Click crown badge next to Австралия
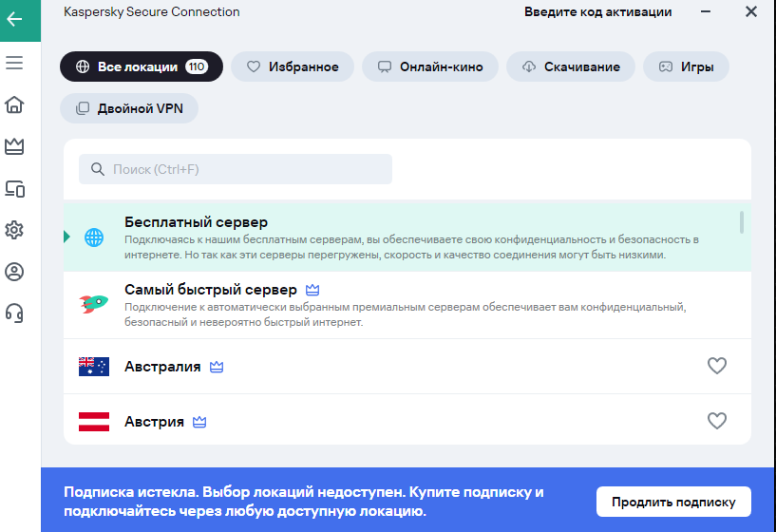This screenshot has width=776, height=532. (x=217, y=367)
